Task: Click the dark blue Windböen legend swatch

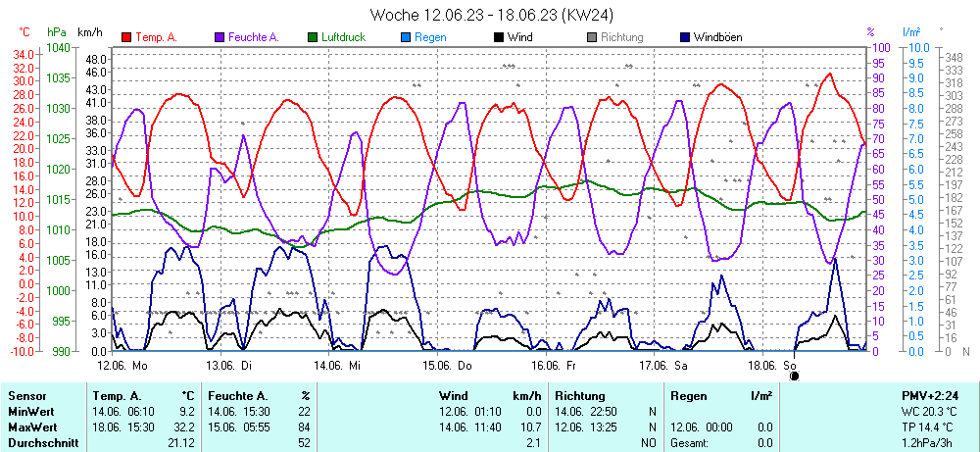Action: click(684, 37)
